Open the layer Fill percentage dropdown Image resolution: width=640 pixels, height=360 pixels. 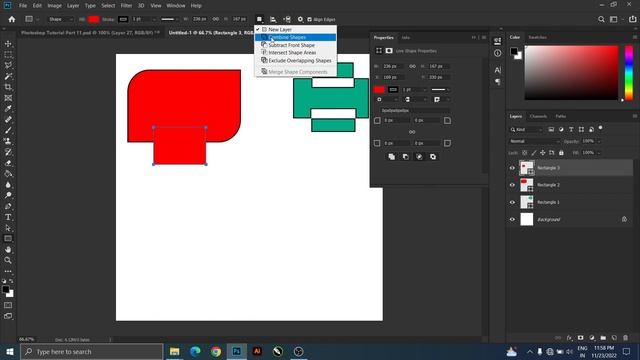coord(599,153)
